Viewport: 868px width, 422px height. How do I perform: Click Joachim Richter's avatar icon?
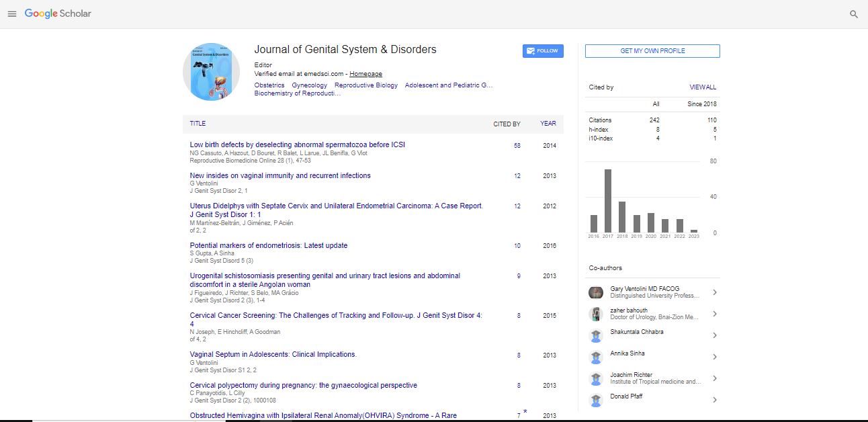pos(595,378)
